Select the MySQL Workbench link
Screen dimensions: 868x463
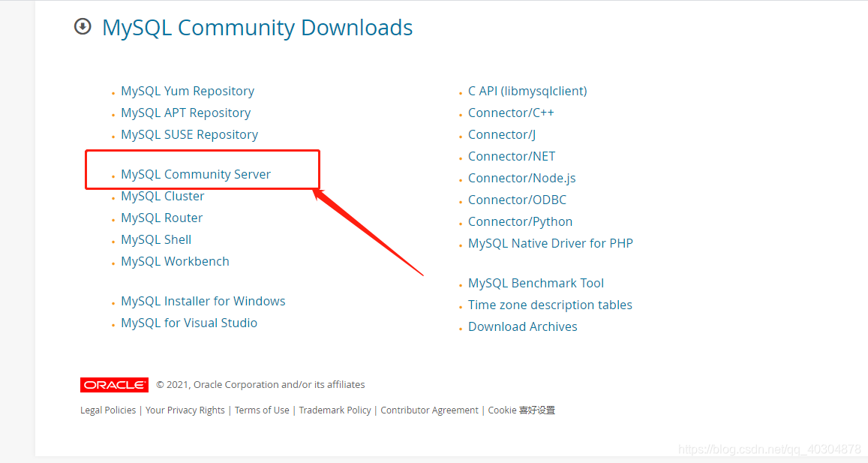pyautogui.click(x=175, y=261)
